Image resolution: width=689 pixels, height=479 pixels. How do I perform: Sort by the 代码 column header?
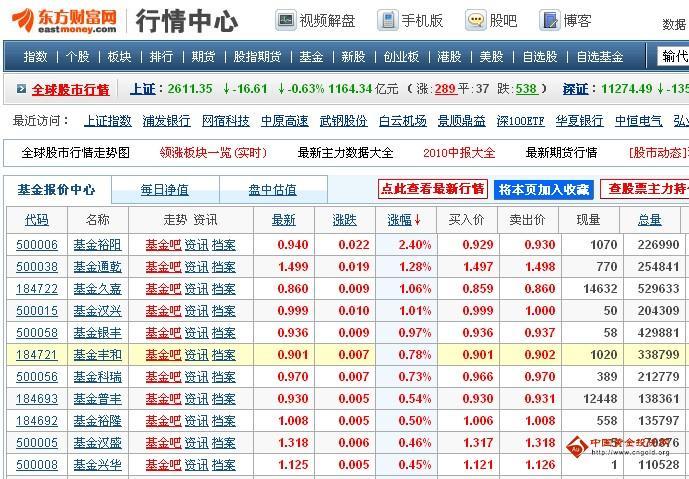[37, 220]
